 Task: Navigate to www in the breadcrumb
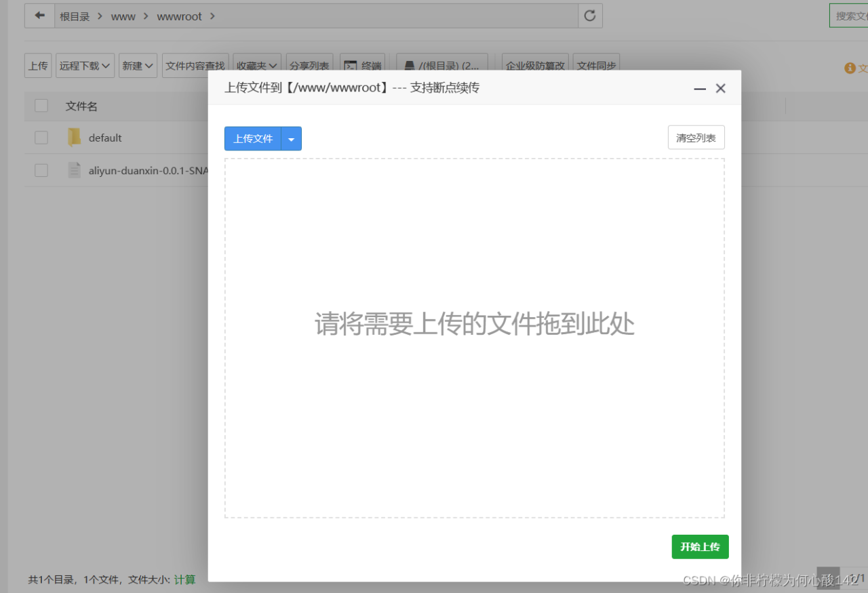(x=123, y=16)
